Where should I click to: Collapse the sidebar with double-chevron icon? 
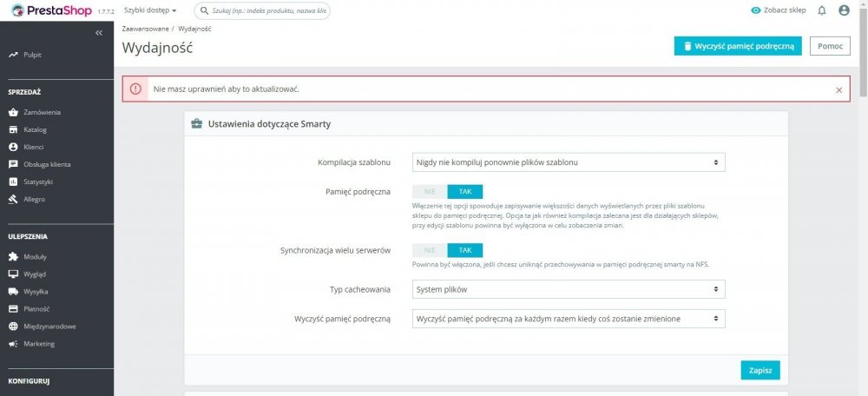click(x=99, y=32)
